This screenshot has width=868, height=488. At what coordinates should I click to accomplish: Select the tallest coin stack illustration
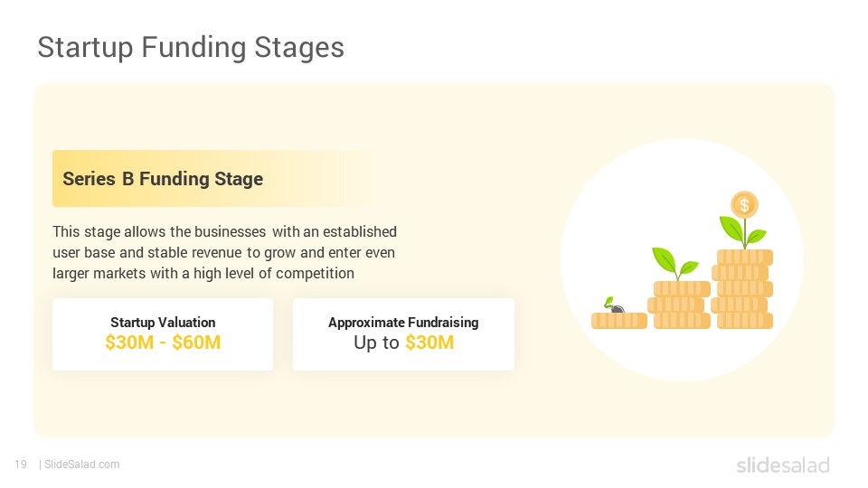pyautogui.click(x=742, y=289)
